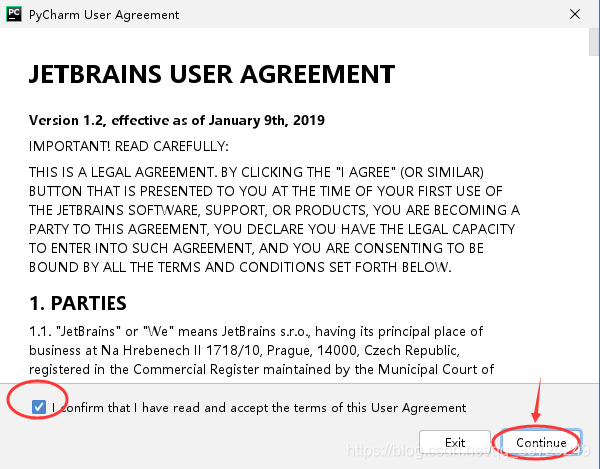The height and width of the screenshot is (469, 600).
Task: Click the Continue button
Action: tap(541, 443)
